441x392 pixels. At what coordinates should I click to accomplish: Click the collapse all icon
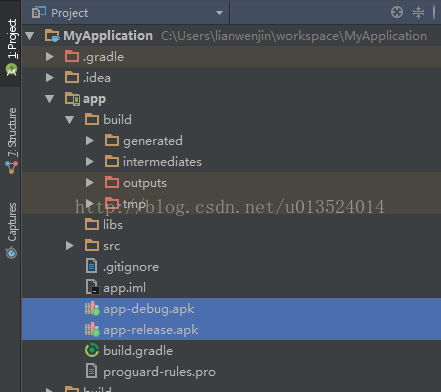(418, 12)
